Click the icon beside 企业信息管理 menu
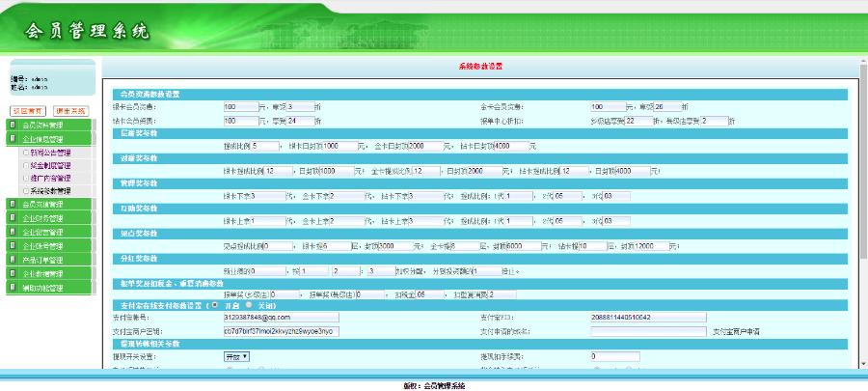This screenshot has height=391, width=868. click(13, 139)
